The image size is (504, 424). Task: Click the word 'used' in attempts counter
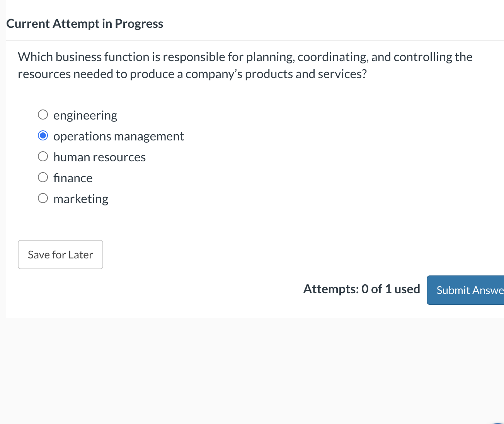coord(407,289)
